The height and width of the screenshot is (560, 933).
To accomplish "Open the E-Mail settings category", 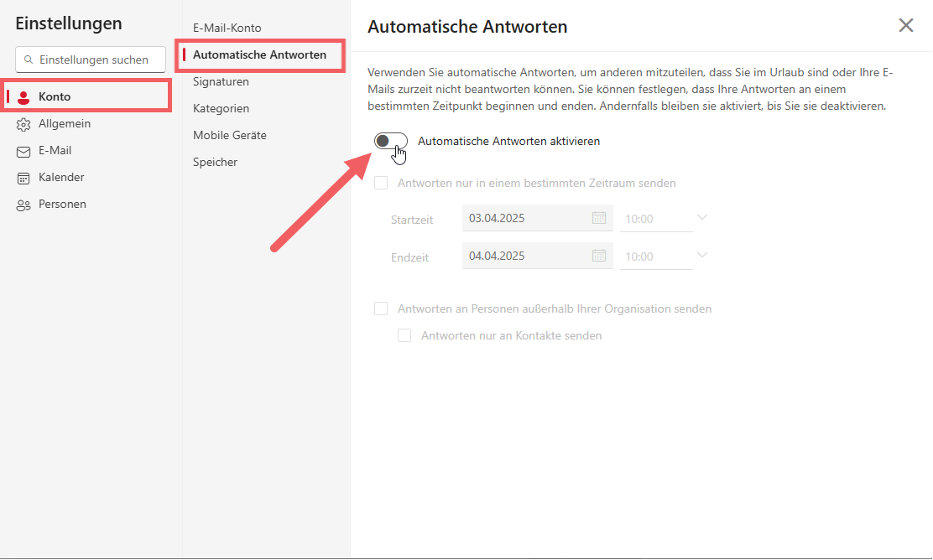I will tap(55, 150).
